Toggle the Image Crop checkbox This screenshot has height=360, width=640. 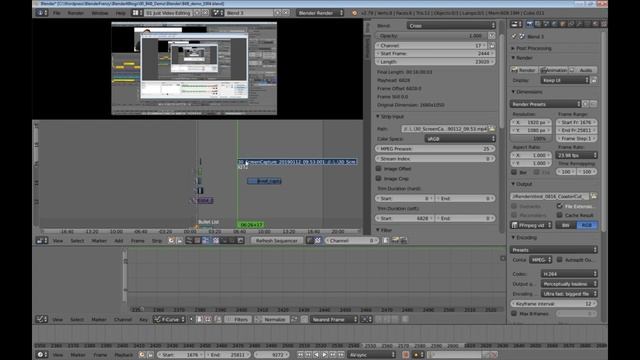(379, 178)
